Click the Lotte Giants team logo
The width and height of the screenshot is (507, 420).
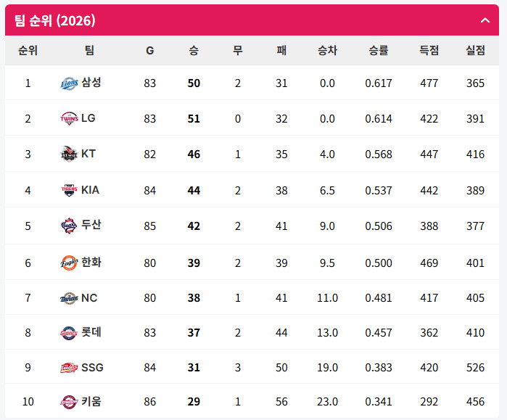pos(69,333)
